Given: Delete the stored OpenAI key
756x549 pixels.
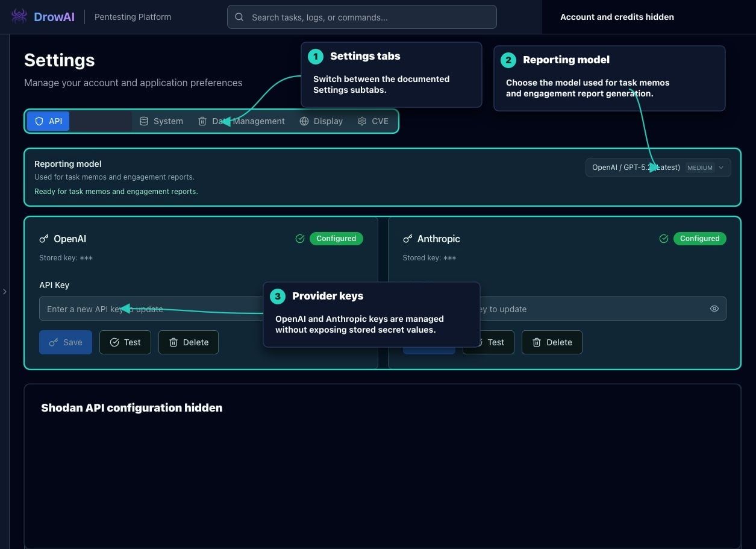Looking at the screenshot, I should [189, 342].
